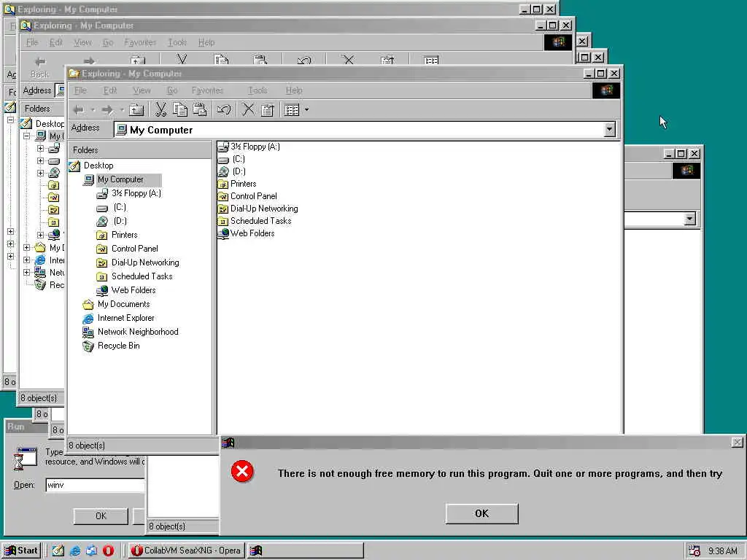747x560 pixels.
Task: Open the Go menu in front Explorer window
Action: point(172,90)
